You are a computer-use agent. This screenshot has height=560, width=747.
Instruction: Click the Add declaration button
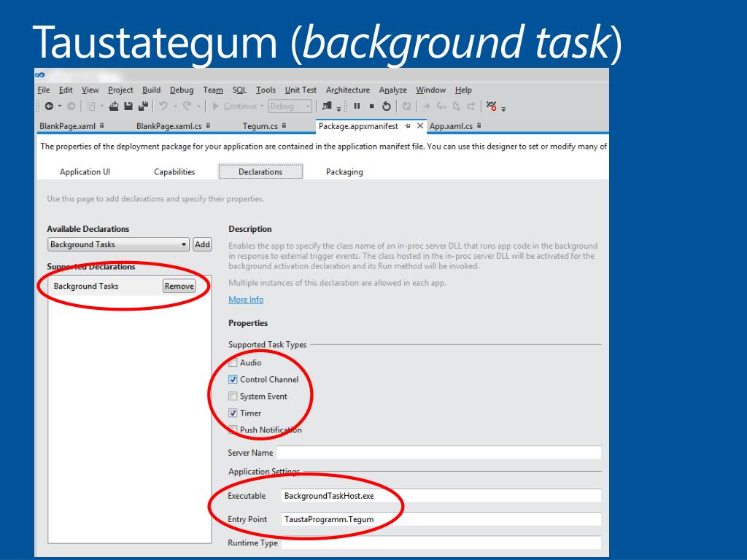202,244
